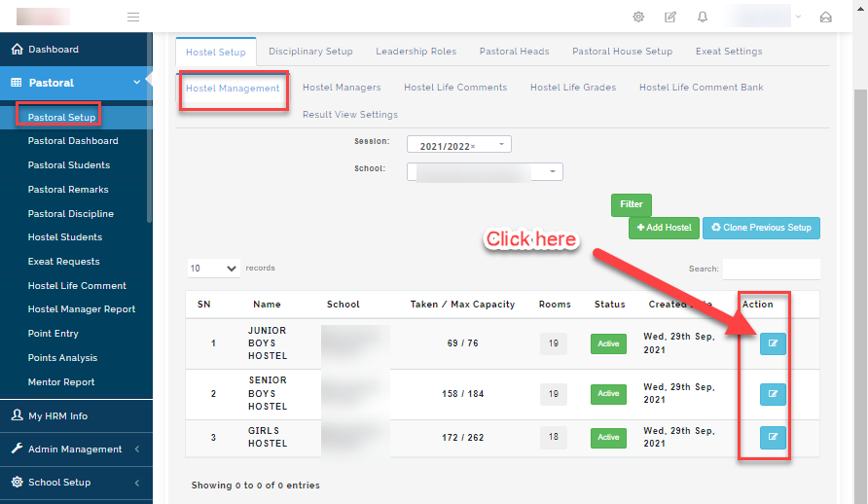Open the records per page dropdown
Screen dimensions: 868x504
coord(214,269)
